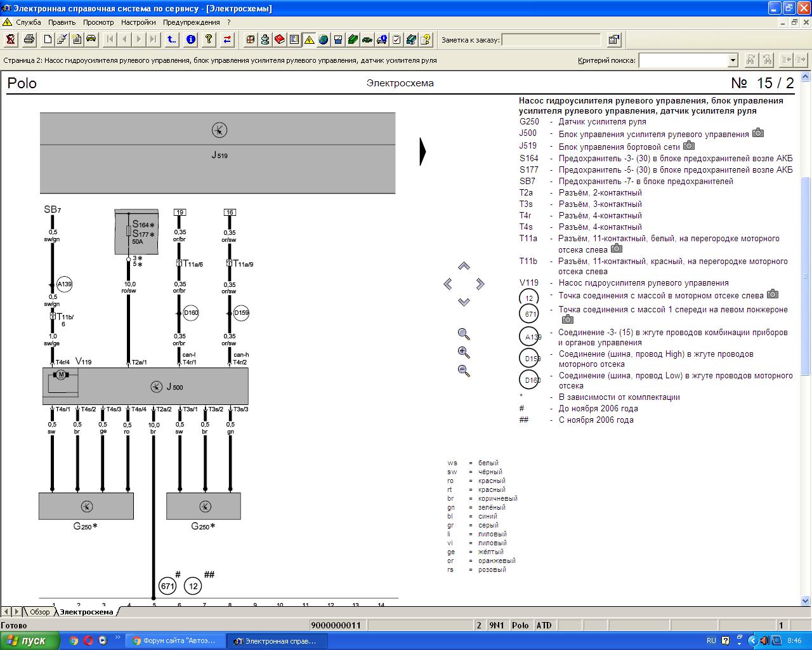Screen dimensions: 812x650
Task: Select the Электросхема tab
Action: (86, 612)
